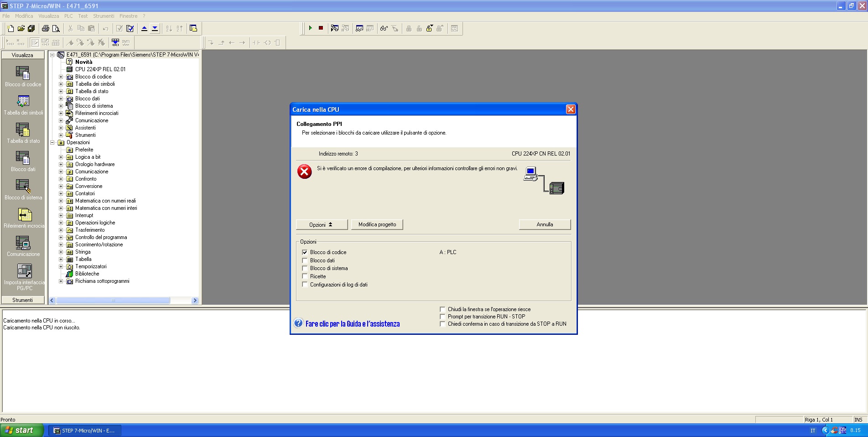Expand Tabella di stato tree node

coord(61,91)
